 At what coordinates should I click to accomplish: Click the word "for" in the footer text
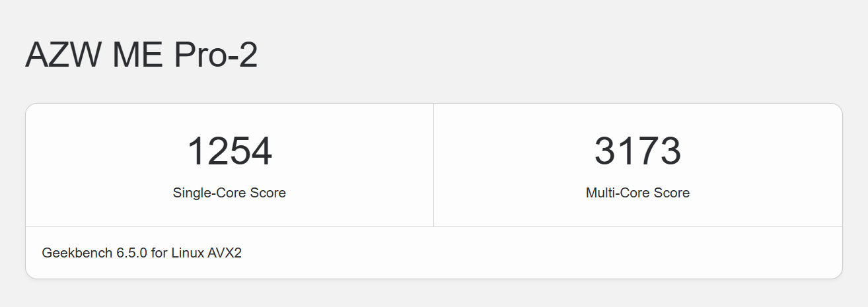click(159, 252)
